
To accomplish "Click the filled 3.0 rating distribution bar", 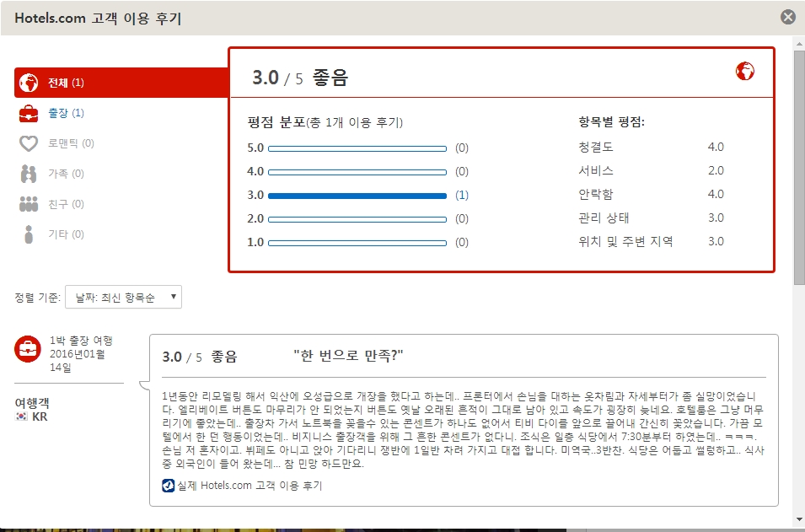I will coord(357,196).
